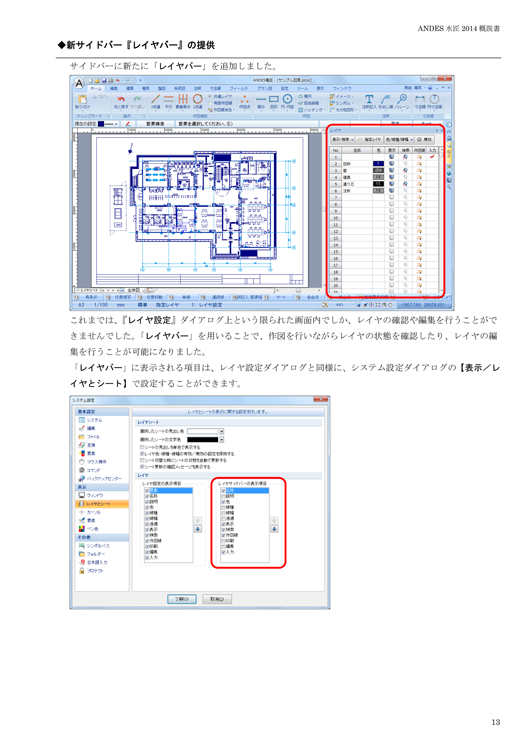Screen dimensions: 525x742
Task: Open the selected sheet heading color dropdown
Action: [x=222, y=432]
